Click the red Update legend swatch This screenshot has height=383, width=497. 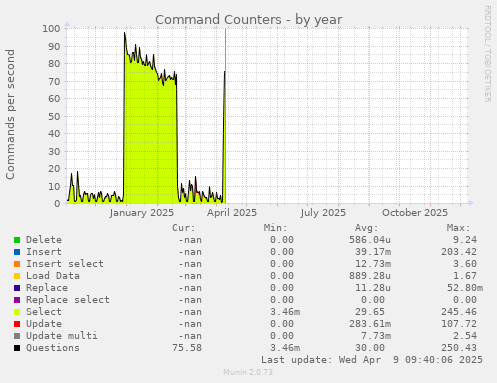(17, 324)
